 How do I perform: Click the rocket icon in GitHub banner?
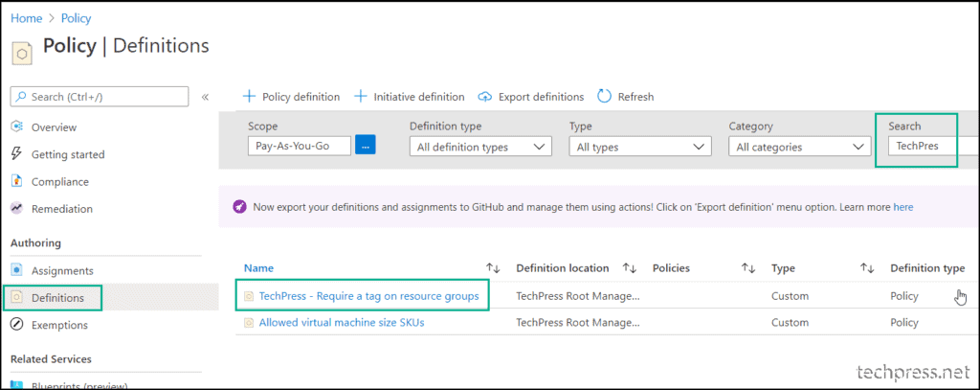(239, 207)
